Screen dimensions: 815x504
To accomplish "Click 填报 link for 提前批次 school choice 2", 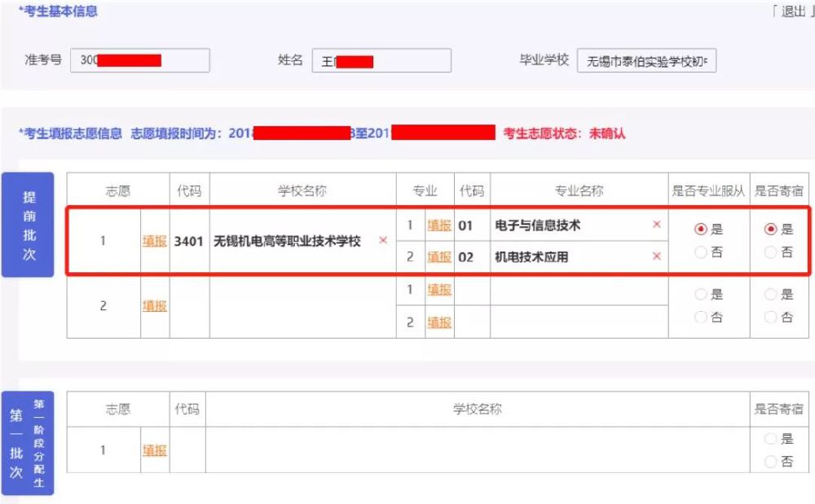I will point(154,305).
